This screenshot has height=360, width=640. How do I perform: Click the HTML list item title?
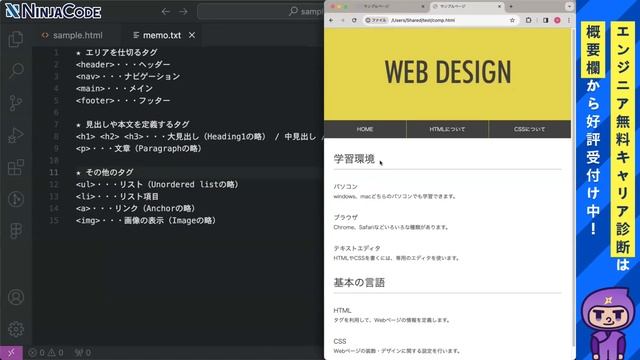click(x=342, y=310)
